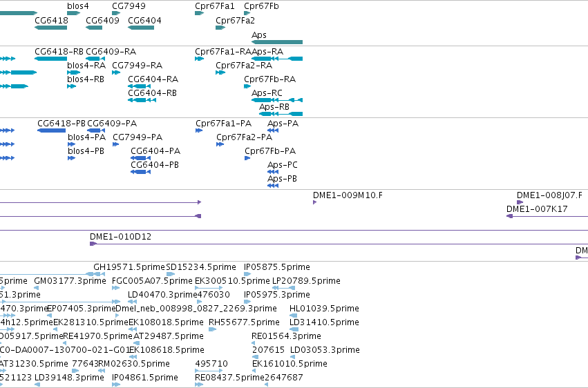
Task: Select transcript Cpr67Fa2-RA
Action: [x=244, y=65]
